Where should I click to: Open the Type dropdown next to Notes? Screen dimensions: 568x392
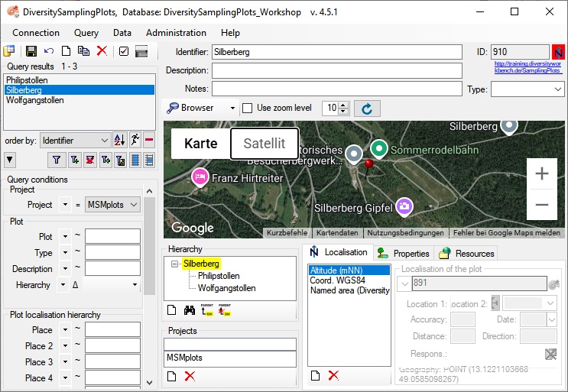point(557,89)
